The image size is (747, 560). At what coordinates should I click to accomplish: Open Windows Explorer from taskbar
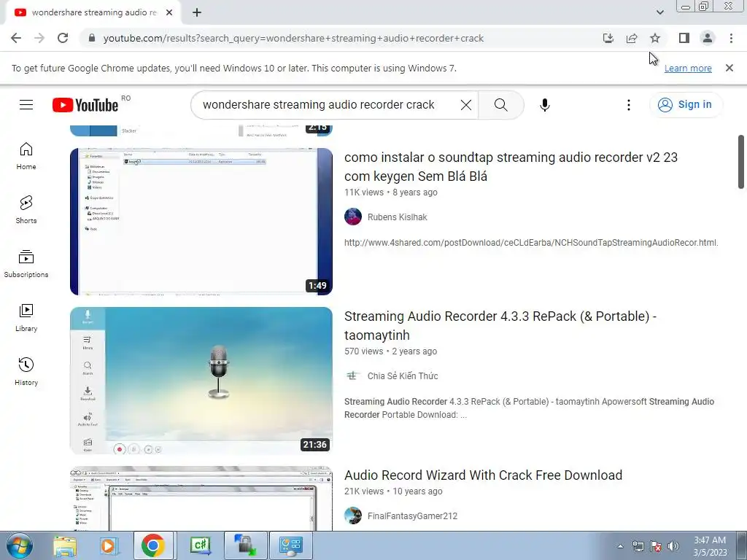tap(65, 545)
